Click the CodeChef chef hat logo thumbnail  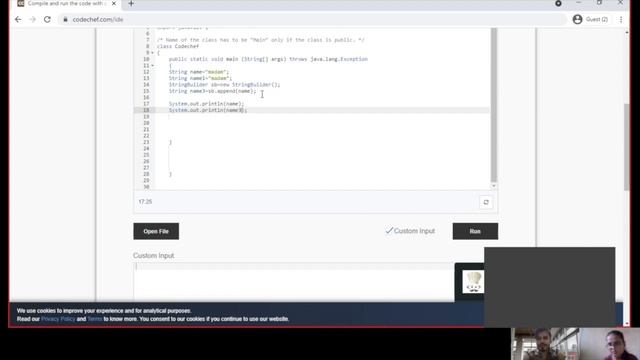(x=473, y=282)
